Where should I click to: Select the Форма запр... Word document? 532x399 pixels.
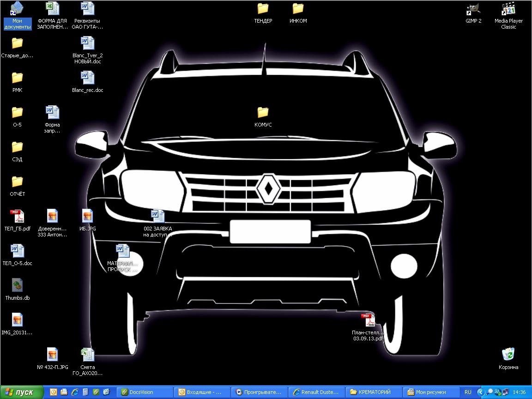coord(52,120)
